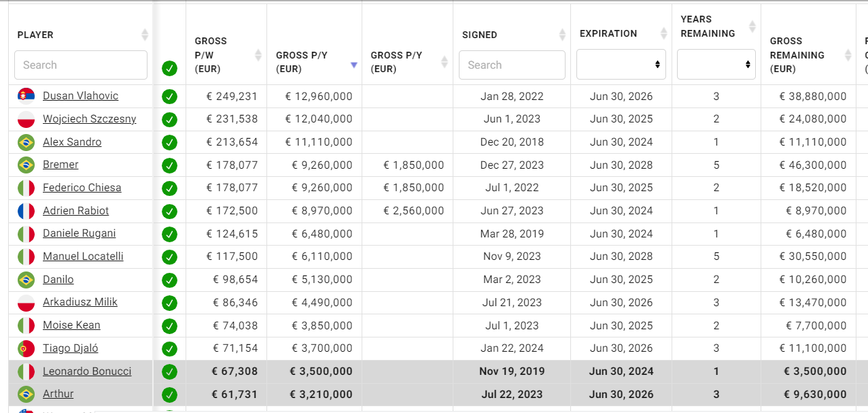Toggle the green check for Bremer

tap(169, 165)
